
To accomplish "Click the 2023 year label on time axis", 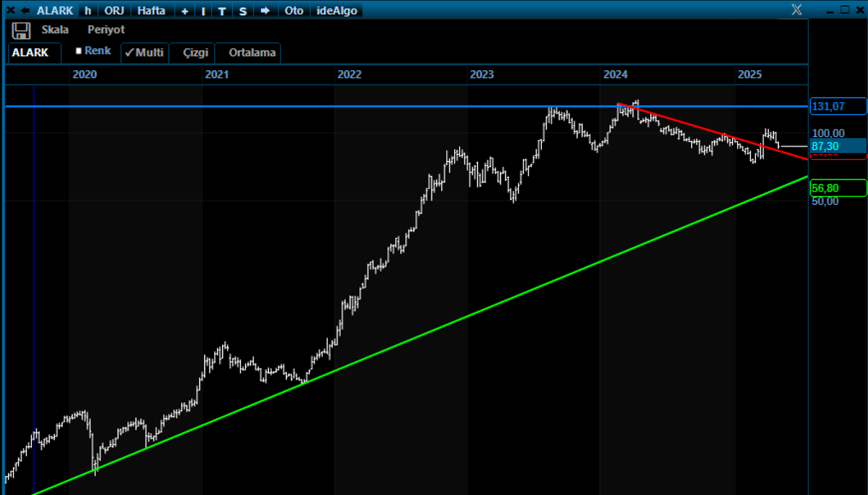I will coord(482,75).
